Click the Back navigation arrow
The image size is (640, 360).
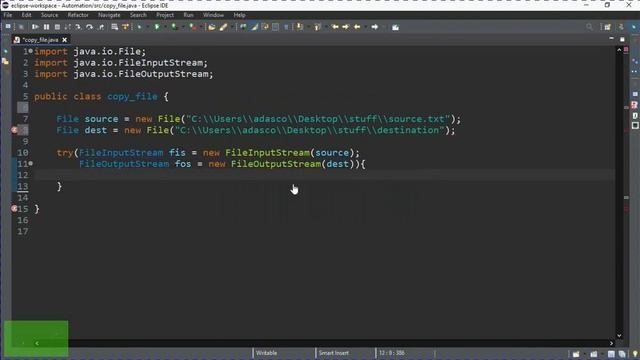(357, 27)
